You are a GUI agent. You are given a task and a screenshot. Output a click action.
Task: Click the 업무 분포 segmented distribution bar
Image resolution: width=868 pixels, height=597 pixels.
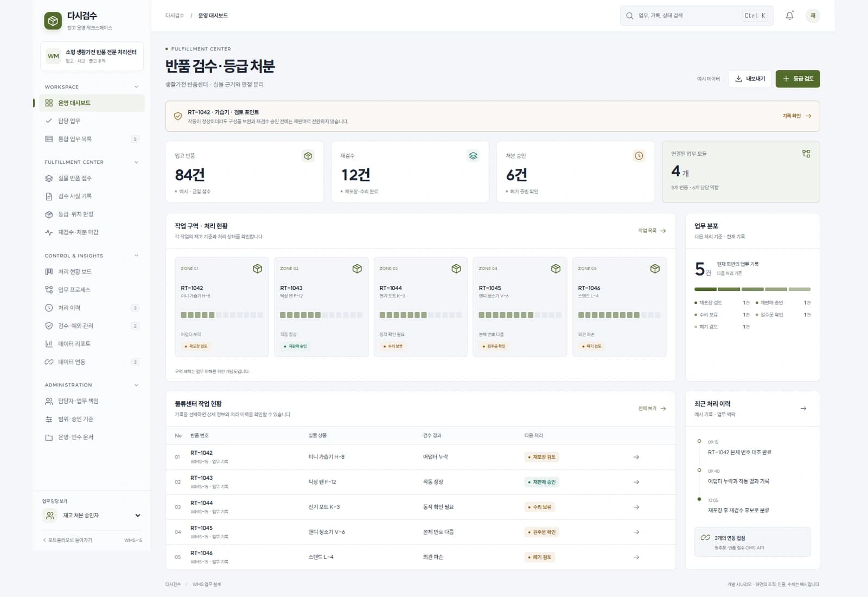tap(752, 289)
